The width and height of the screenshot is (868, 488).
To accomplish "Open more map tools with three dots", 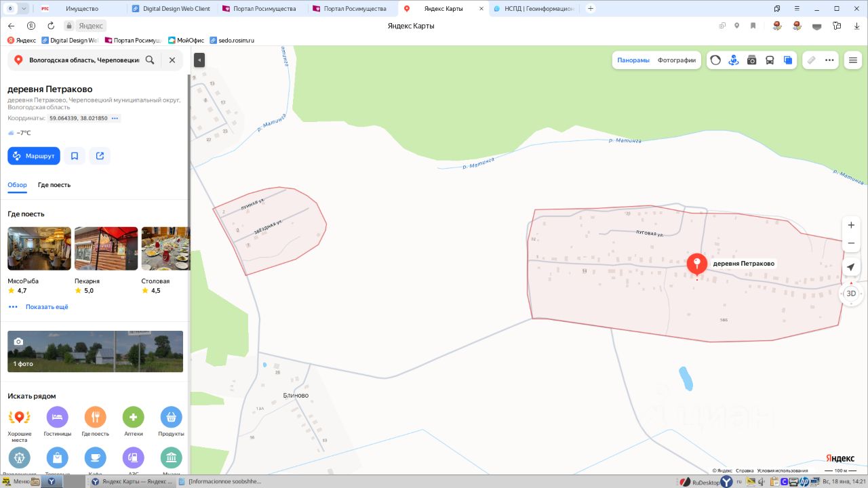I will [829, 60].
